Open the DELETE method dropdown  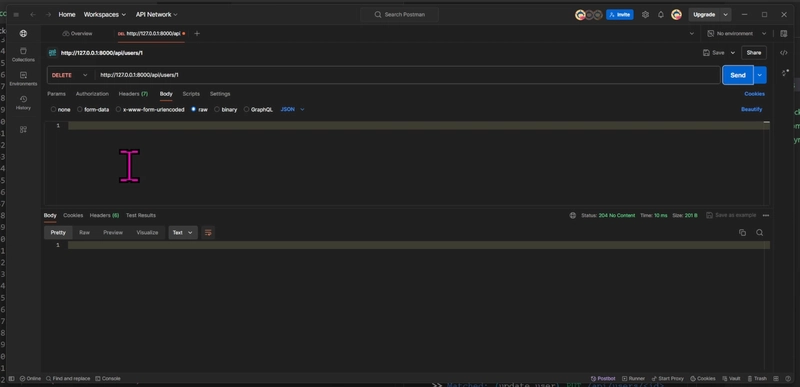[x=70, y=75]
